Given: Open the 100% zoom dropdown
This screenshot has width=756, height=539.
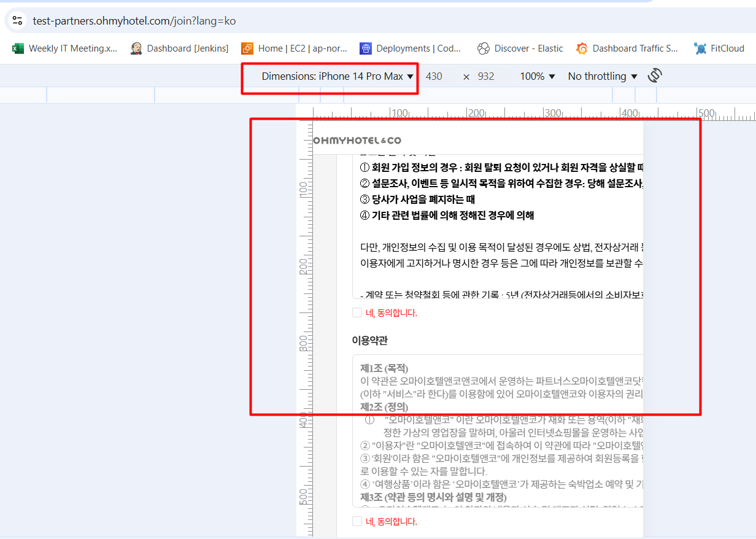Looking at the screenshot, I should 538,77.
